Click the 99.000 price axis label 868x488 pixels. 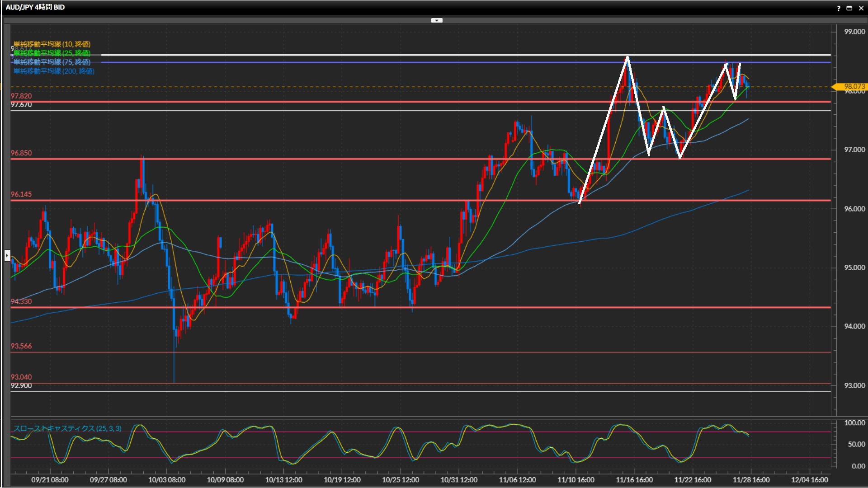tap(854, 32)
